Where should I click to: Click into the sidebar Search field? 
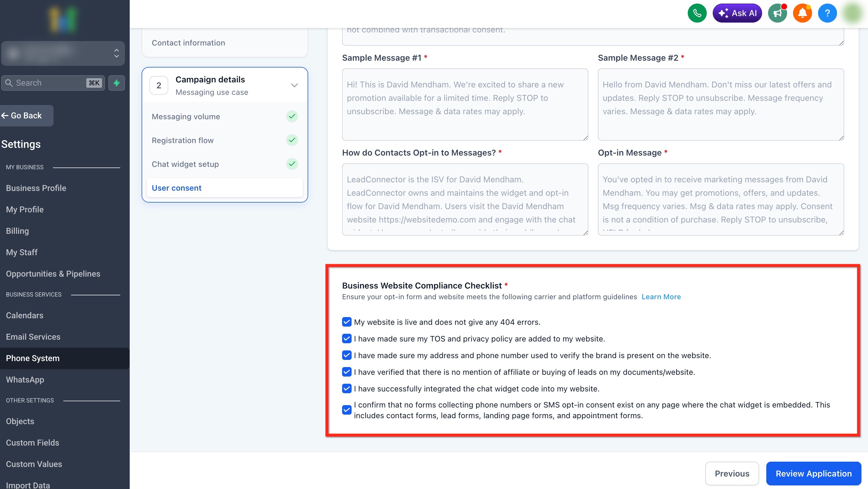pyautogui.click(x=53, y=83)
